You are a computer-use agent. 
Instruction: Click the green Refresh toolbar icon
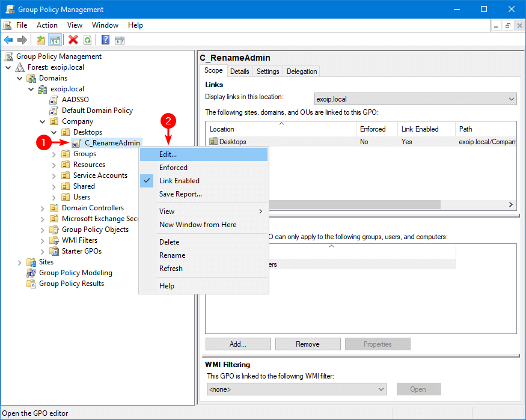88,40
